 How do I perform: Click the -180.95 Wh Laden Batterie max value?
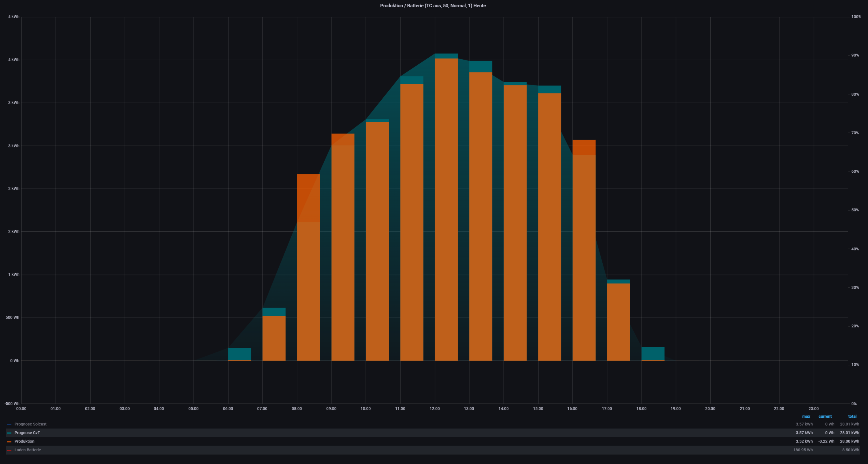pos(802,450)
